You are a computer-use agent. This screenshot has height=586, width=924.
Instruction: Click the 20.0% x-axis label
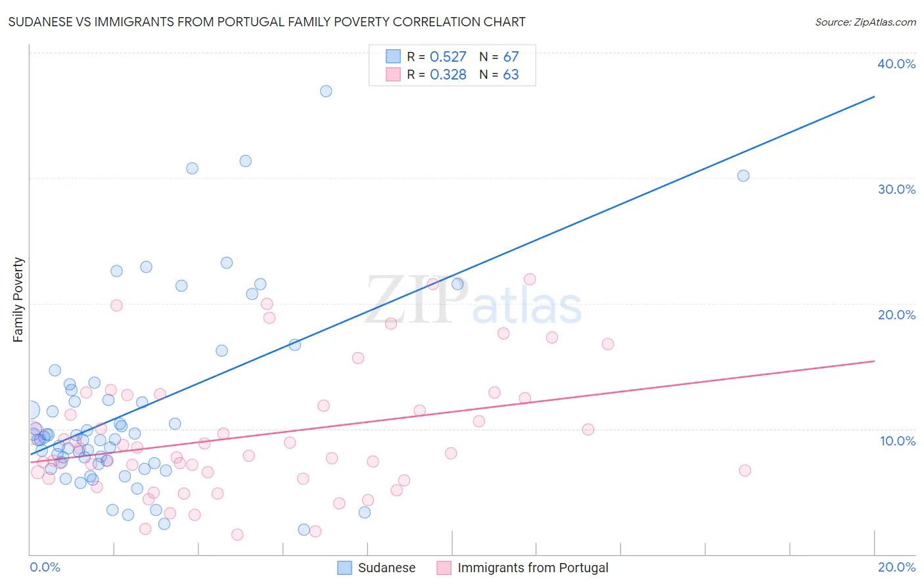[896, 567]
